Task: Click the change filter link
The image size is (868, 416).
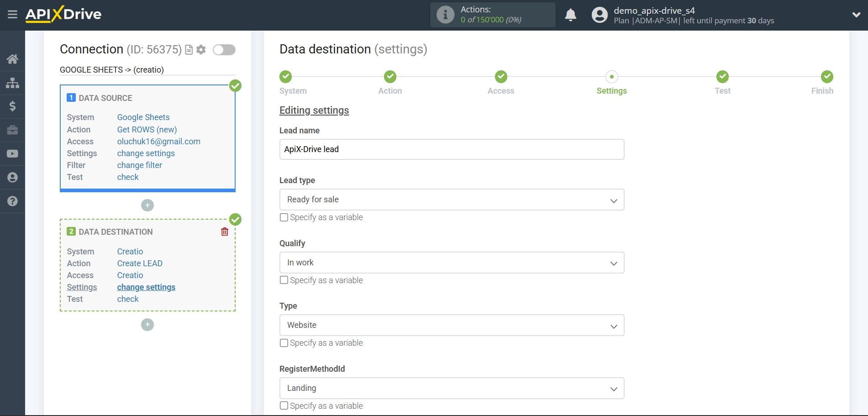Action: coord(139,165)
